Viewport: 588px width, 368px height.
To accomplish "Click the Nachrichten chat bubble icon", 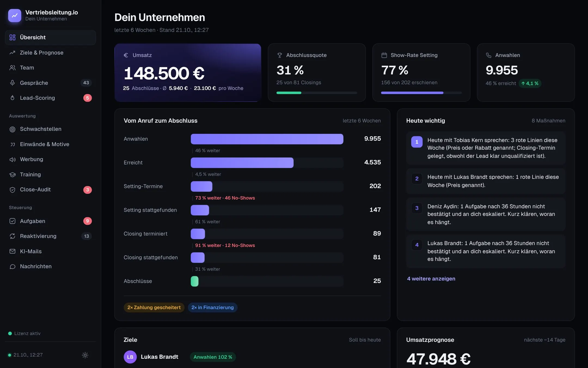I will (13, 266).
